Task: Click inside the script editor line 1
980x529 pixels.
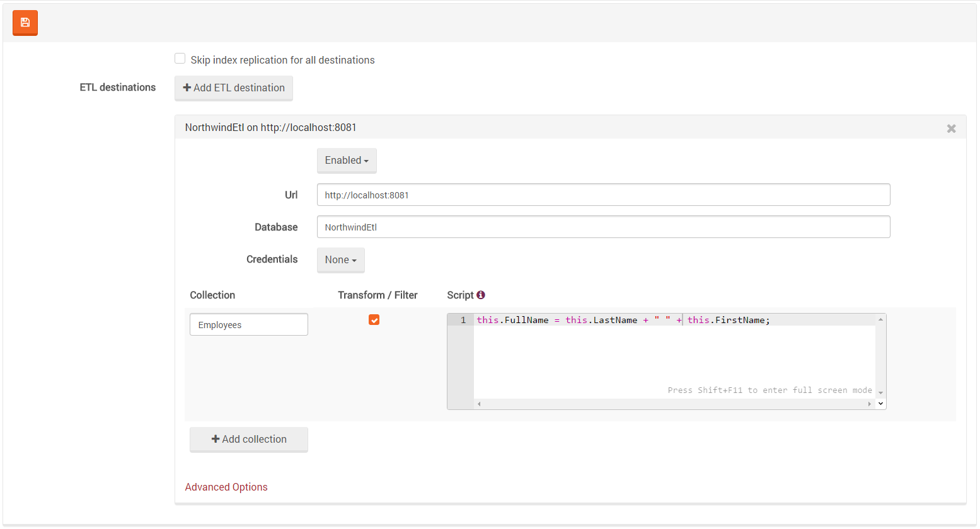Action: tap(674, 320)
